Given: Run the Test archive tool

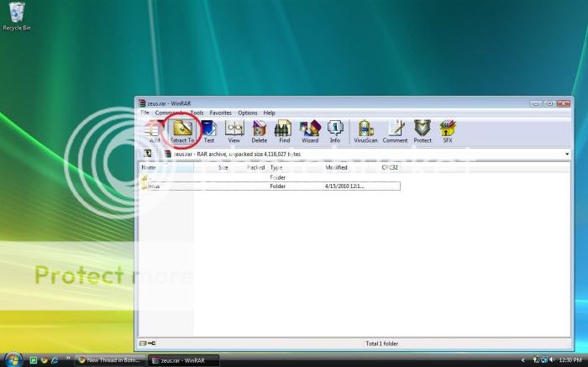Looking at the screenshot, I should tap(208, 130).
